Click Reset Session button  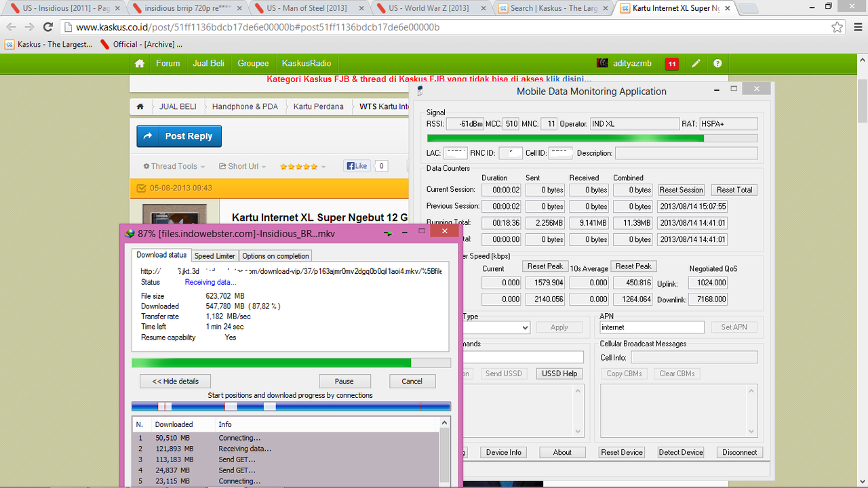(682, 190)
